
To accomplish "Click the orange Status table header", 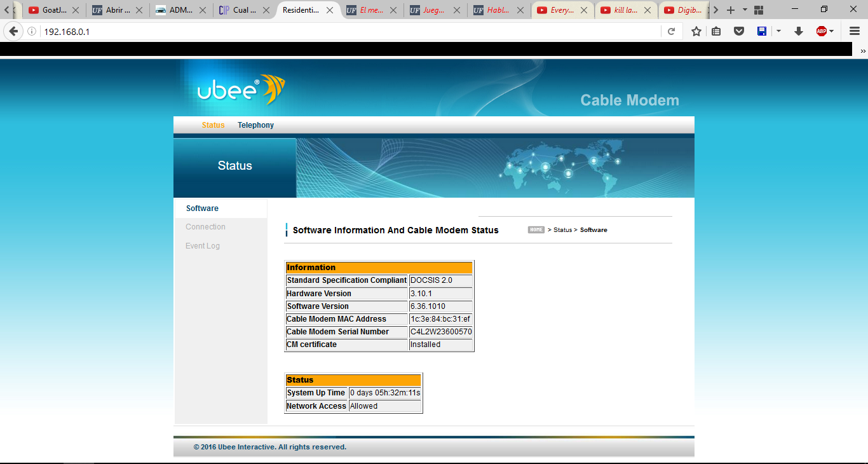I will [x=353, y=380].
